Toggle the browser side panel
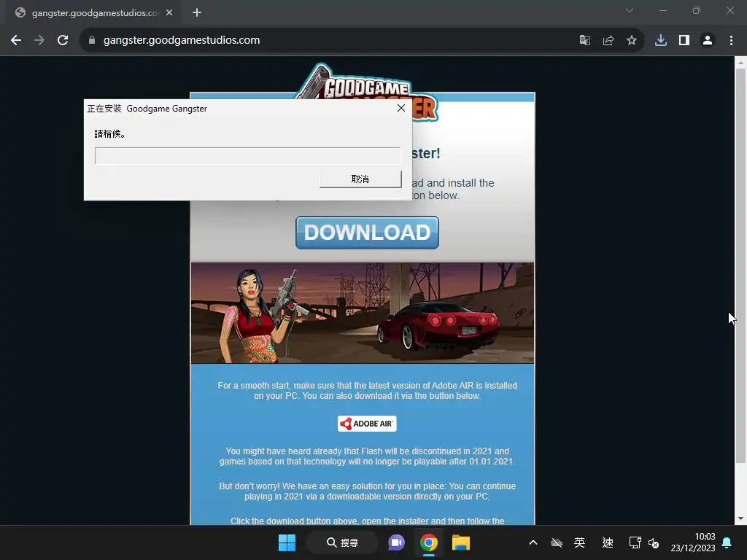The width and height of the screenshot is (747, 560). click(x=684, y=41)
